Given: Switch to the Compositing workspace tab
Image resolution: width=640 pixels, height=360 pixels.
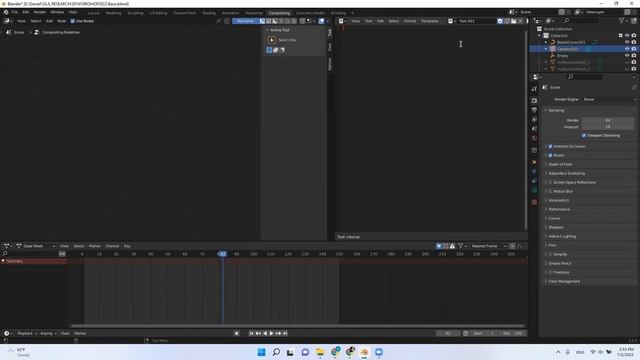Looking at the screenshot, I should [x=279, y=13].
